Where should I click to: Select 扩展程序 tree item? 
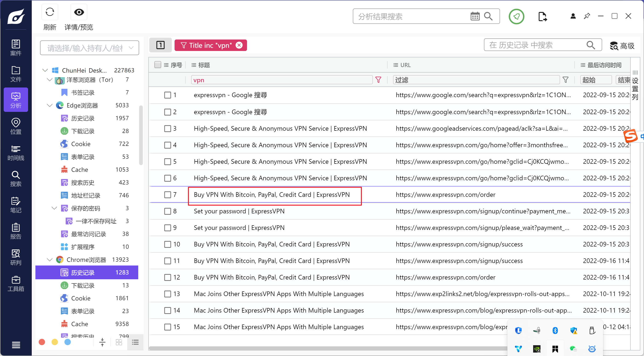pyautogui.click(x=87, y=247)
